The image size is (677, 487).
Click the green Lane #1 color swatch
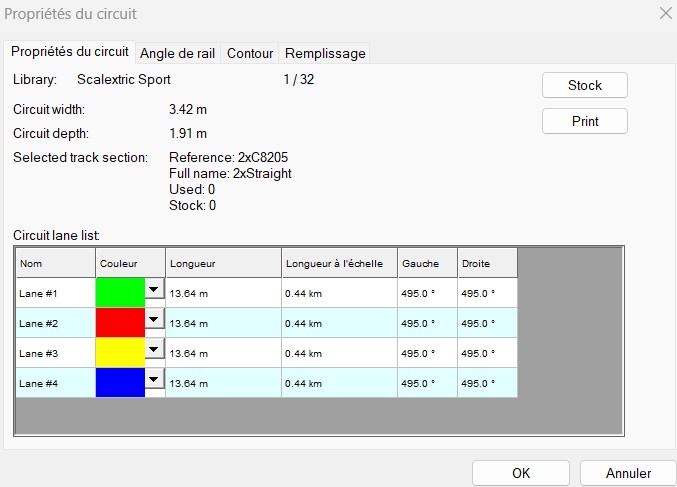120,293
